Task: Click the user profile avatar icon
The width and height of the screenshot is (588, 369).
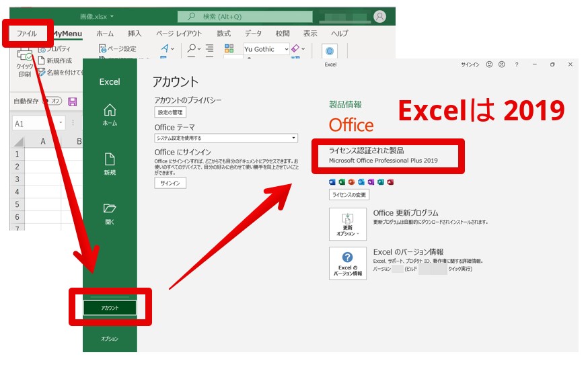Action: 380,17
